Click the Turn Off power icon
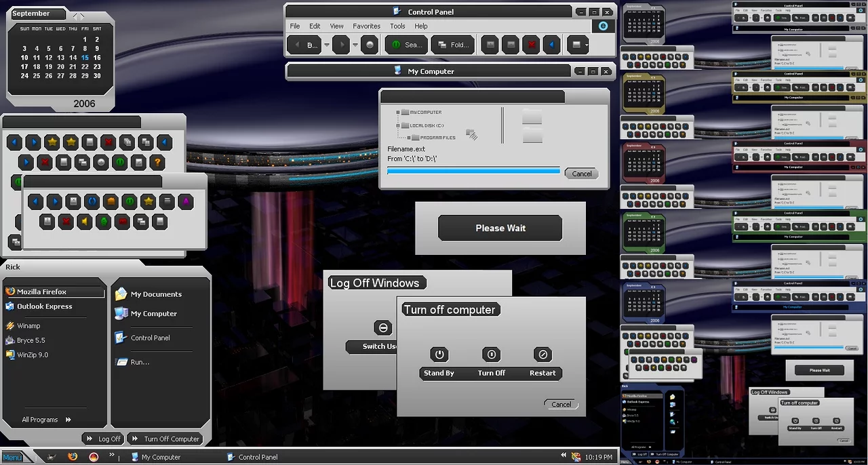 coord(491,355)
